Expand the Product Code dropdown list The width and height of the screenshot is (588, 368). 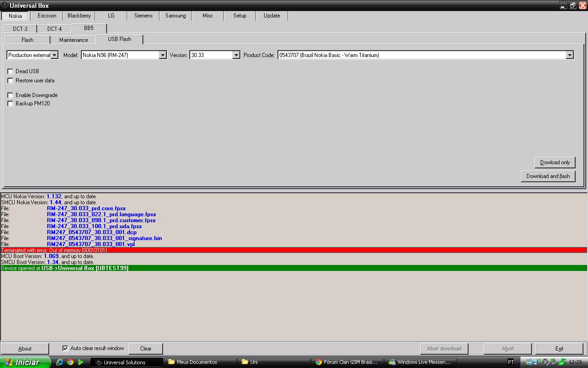point(570,55)
